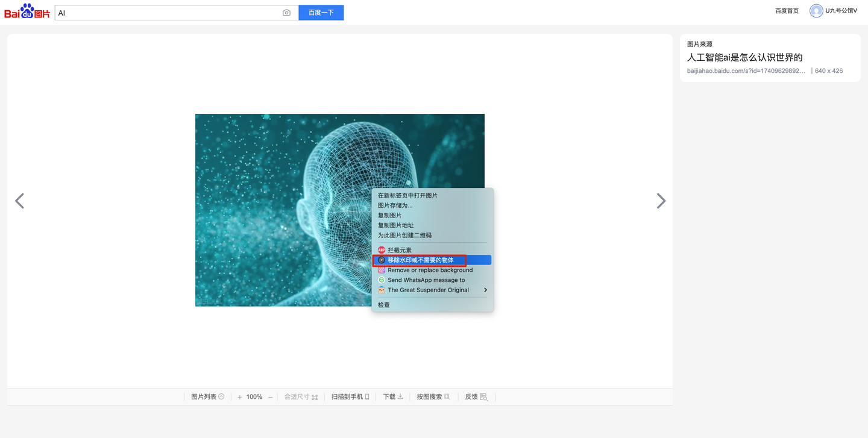
Task: Go to the next image arrow
Action: click(661, 201)
